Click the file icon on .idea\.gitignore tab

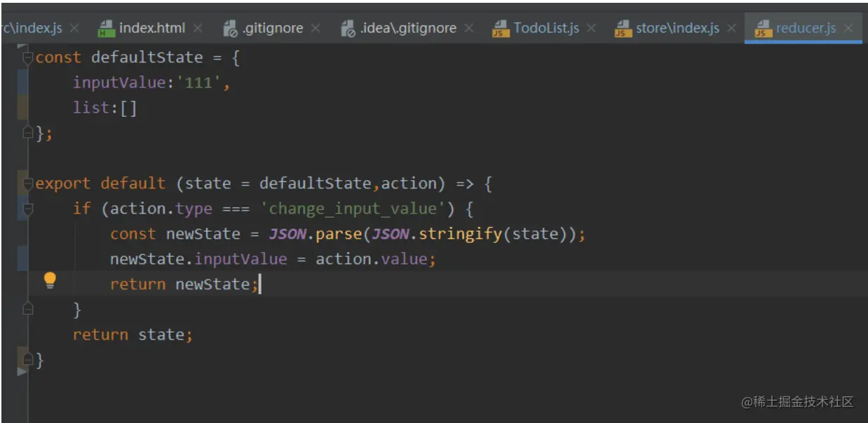point(348,28)
